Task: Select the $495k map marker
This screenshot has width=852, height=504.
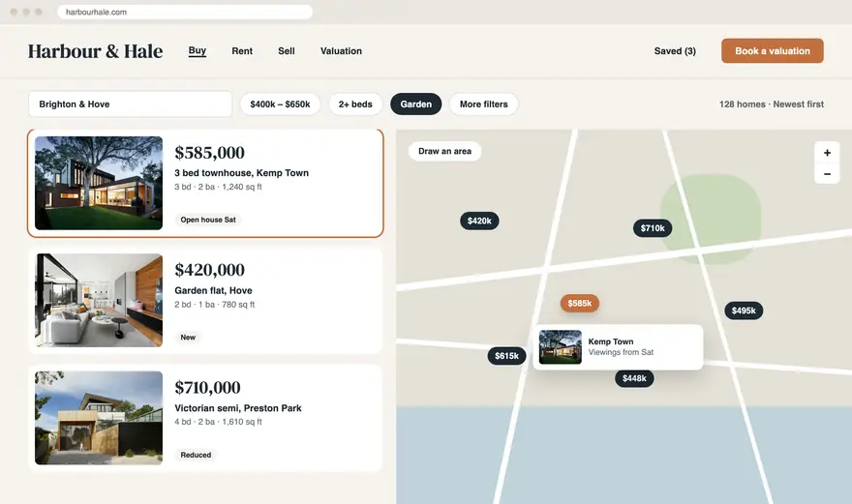Action: click(x=744, y=311)
